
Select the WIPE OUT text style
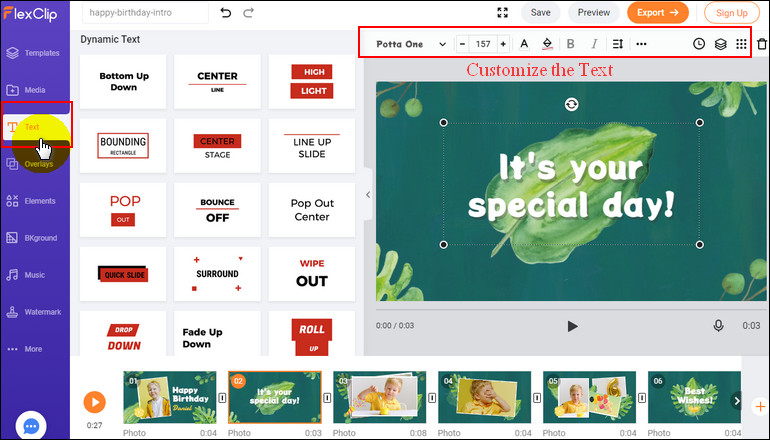pos(312,274)
